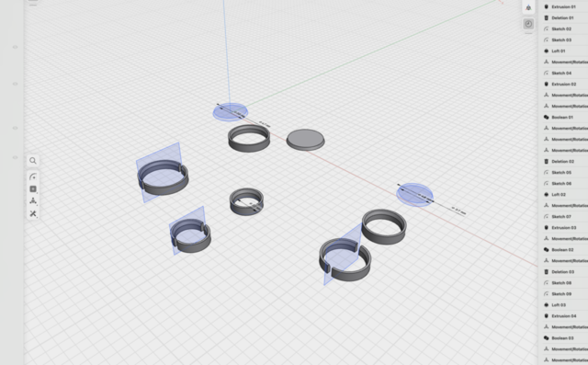Select Movement/Rotation step right after Extrusion 03

click(x=563, y=238)
